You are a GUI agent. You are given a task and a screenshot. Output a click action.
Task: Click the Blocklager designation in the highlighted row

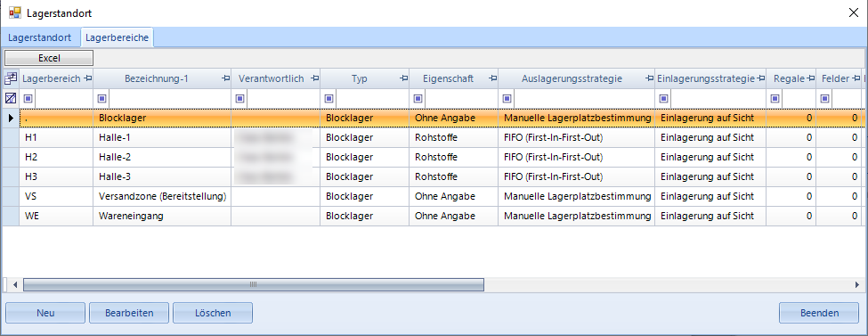(x=162, y=118)
